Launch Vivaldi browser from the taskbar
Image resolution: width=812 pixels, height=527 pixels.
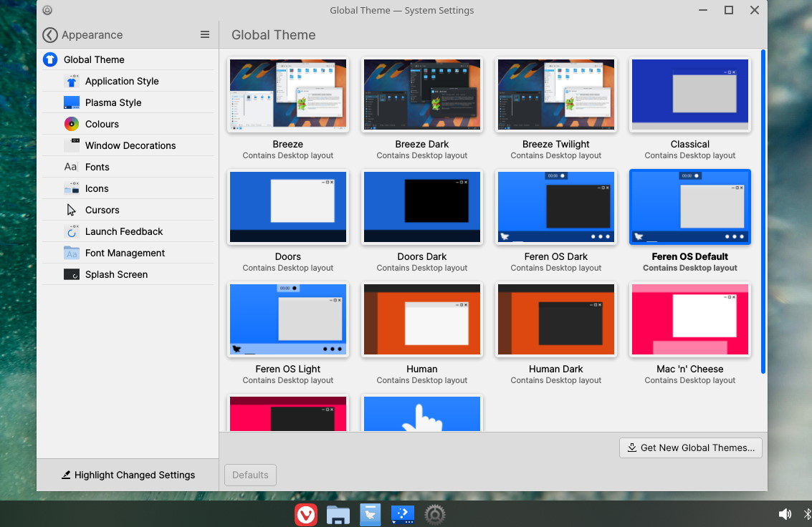pos(306,514)
